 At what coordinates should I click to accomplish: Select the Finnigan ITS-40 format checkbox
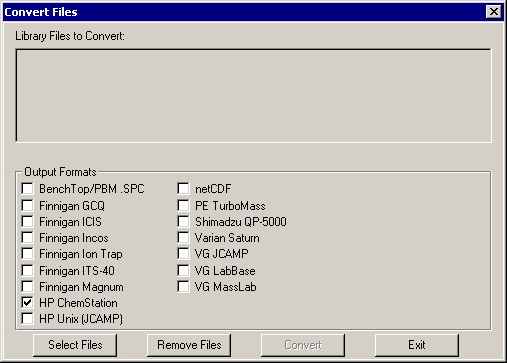pos(27,270)
